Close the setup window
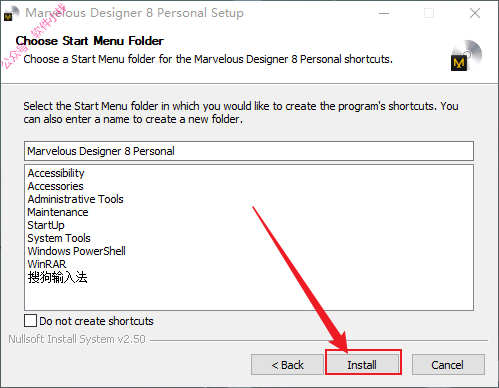The image size is (499, 388). [x=475, y=13]
